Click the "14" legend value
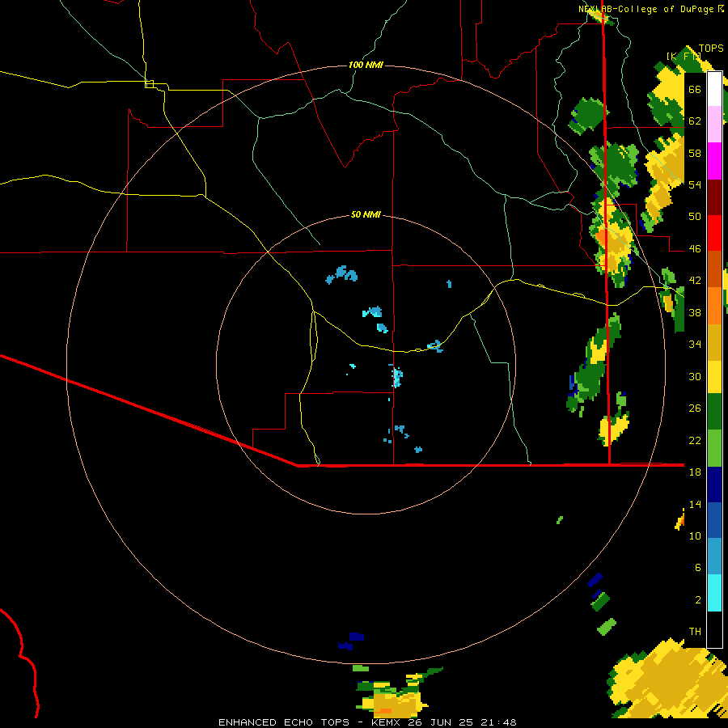 tap(695, 504)
